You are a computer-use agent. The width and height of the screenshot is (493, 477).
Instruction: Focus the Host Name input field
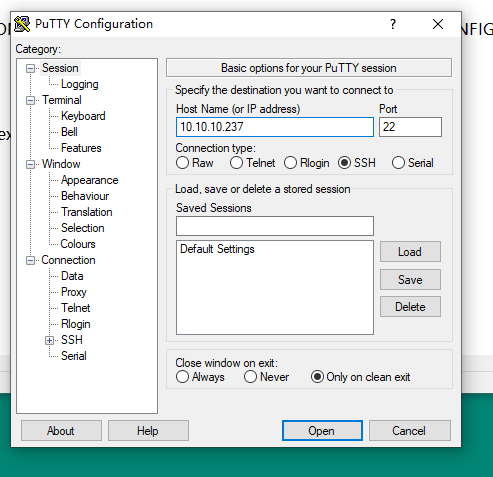coord(275,127)
